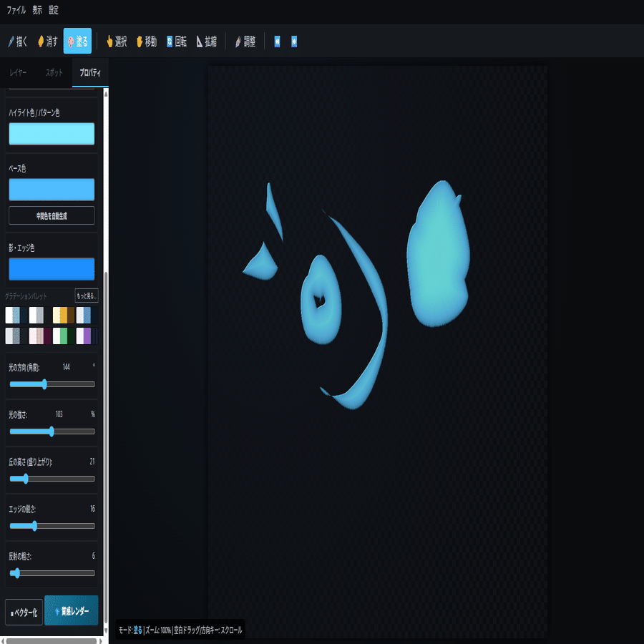Choose the 回転 rotate tool
This screenshot has width=644, height=644.
pos(177,41)
